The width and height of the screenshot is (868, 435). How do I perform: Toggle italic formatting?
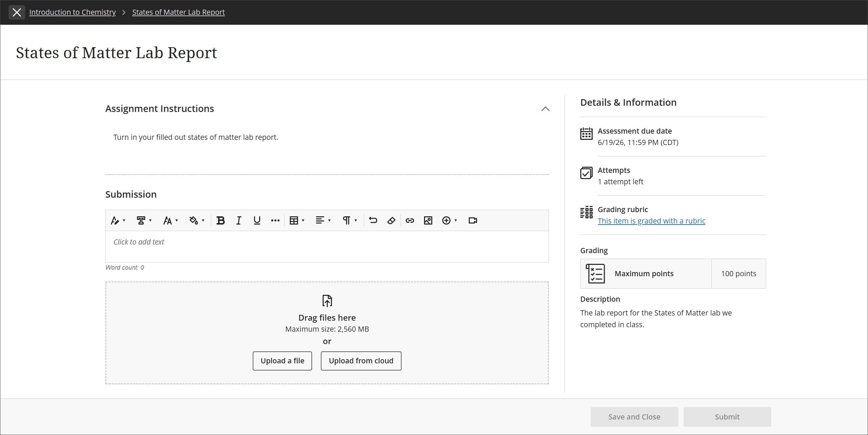coord(239,220)
